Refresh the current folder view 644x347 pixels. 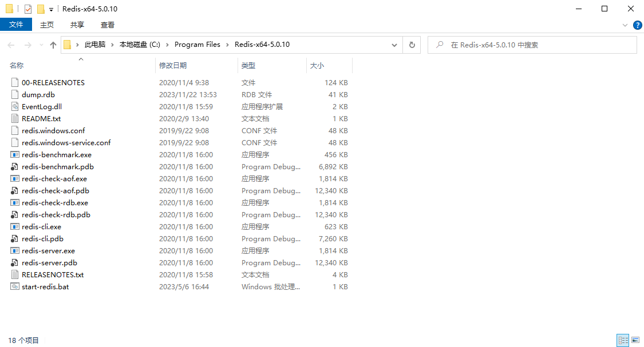coord(412,45)
